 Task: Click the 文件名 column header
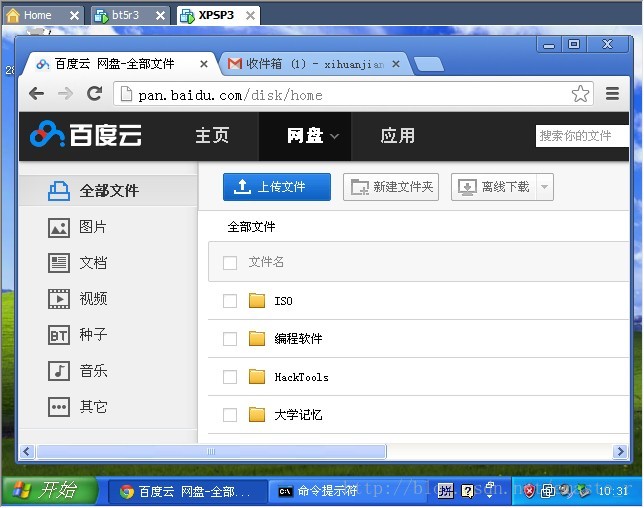pyautogui.click(x=266, y=262)
